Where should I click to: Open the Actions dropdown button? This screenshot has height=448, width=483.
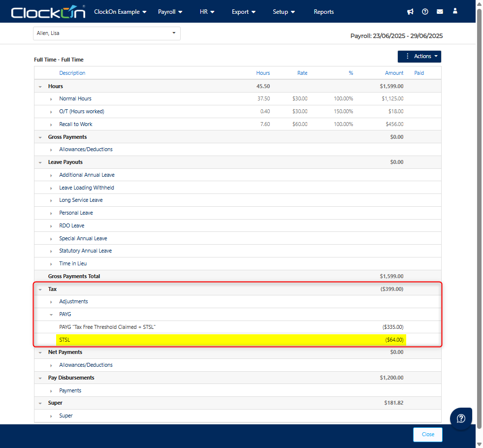[x=419, y=57]
